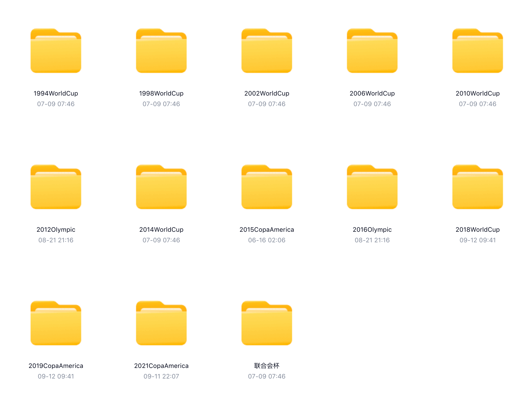Select the 2015CopaAmerica folder icon

[x=267, y=187]
